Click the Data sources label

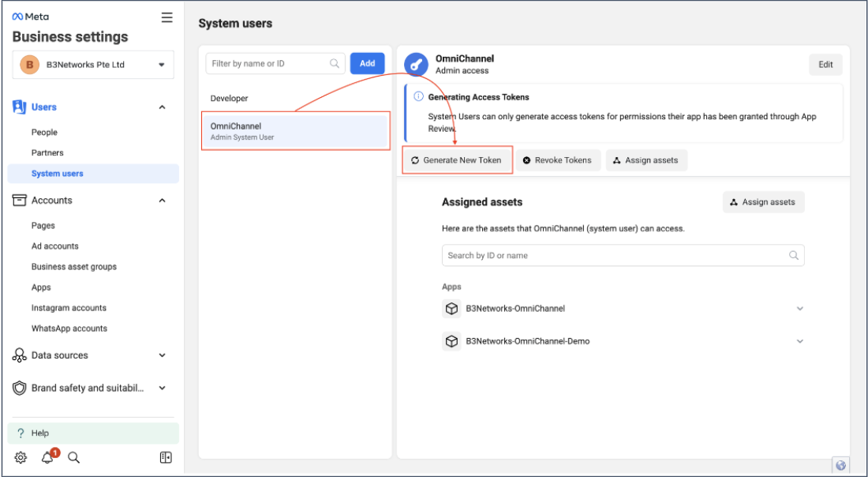pos(60,355)
